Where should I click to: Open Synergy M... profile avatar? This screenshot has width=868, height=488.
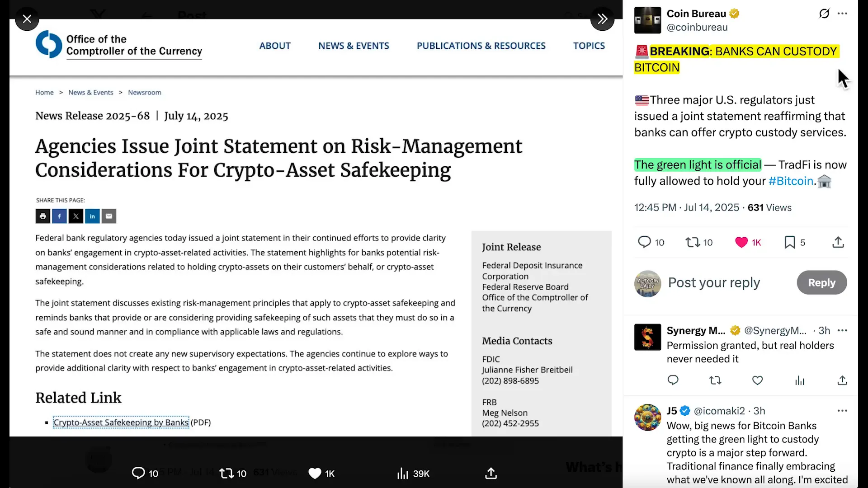click(647, 337)
